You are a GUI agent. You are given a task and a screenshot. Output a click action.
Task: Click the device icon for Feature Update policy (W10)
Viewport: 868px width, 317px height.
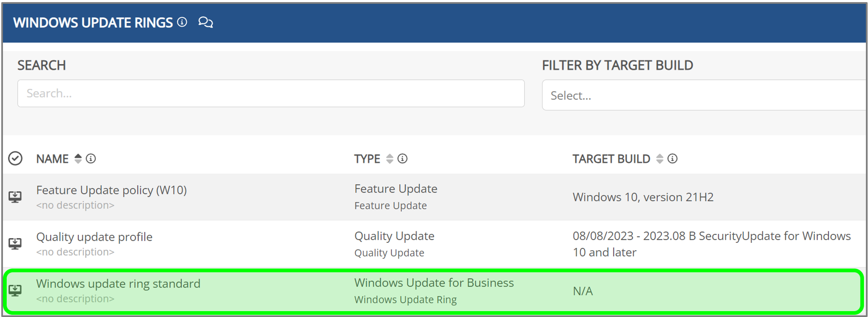(x=15, y=197)
